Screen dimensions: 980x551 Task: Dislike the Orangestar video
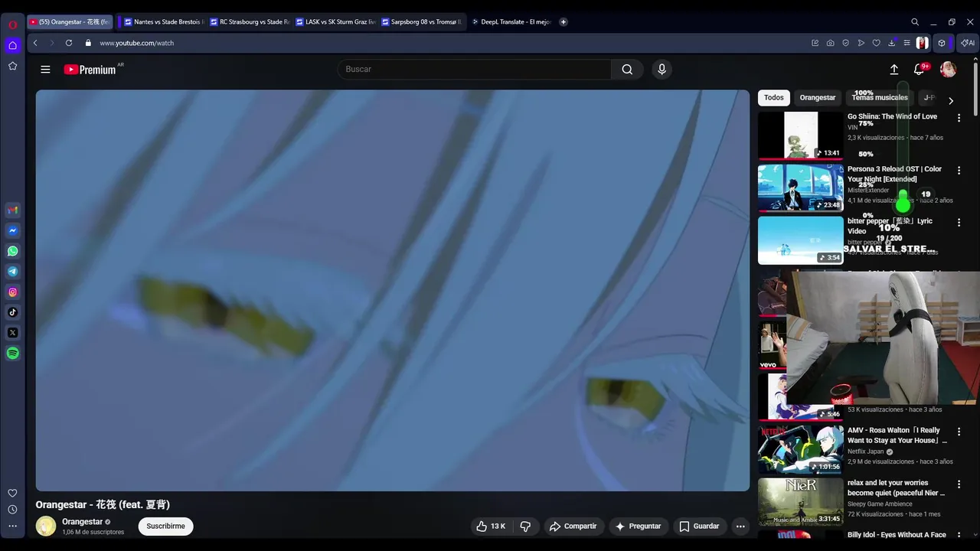pyautogui.click(x=525, y=527)
